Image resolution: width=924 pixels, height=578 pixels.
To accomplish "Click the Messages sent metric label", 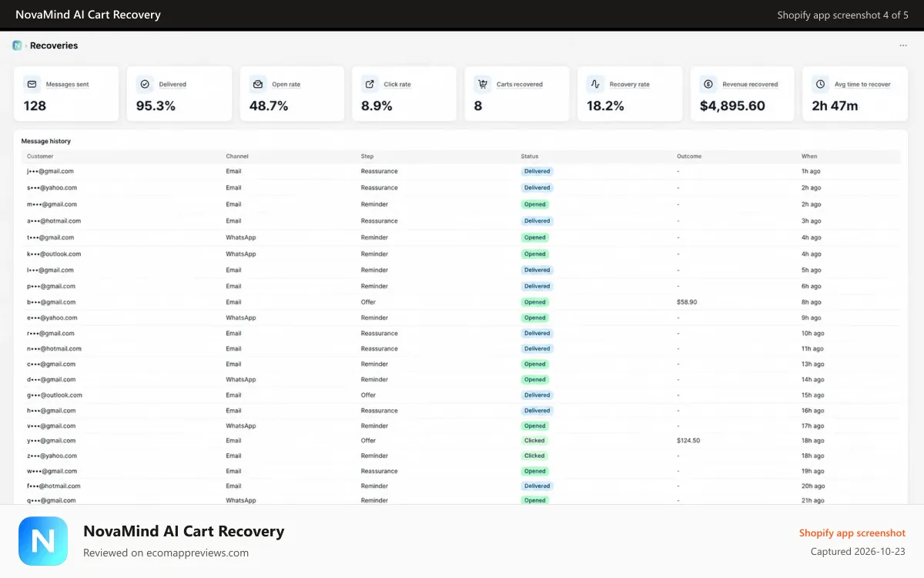I will [67, 85].
